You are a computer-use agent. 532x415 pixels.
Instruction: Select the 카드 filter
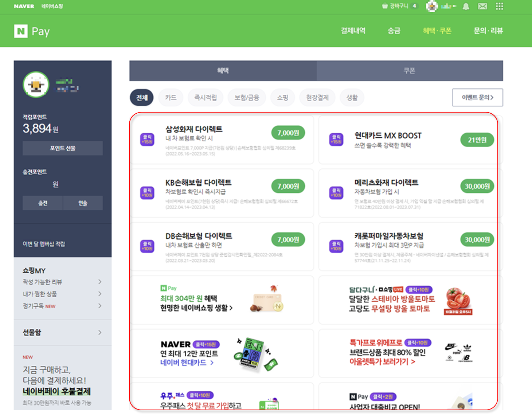click(171, 98)
